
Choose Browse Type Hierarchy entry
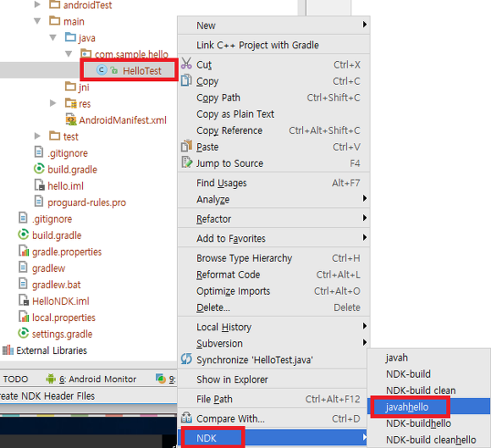pyautogui.click(x=273, y=257)
